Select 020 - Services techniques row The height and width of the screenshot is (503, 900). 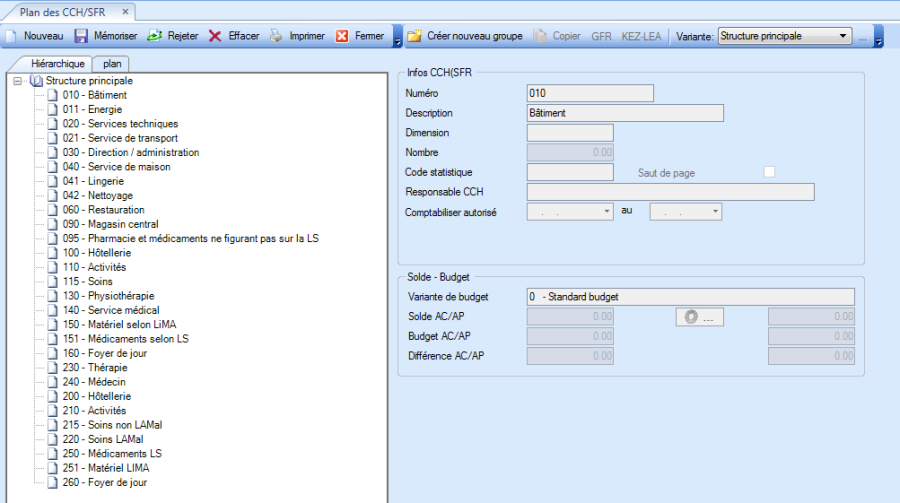click(x=121, y=124)
